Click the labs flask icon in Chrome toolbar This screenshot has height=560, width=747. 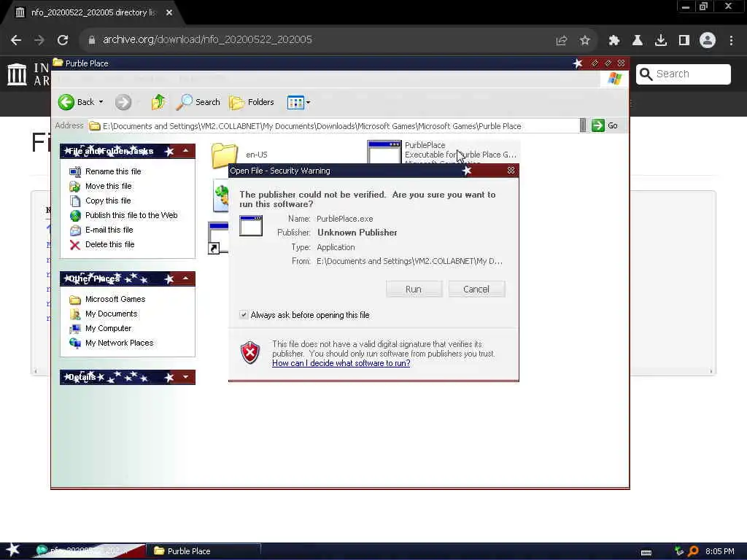[x=638, y=41]
